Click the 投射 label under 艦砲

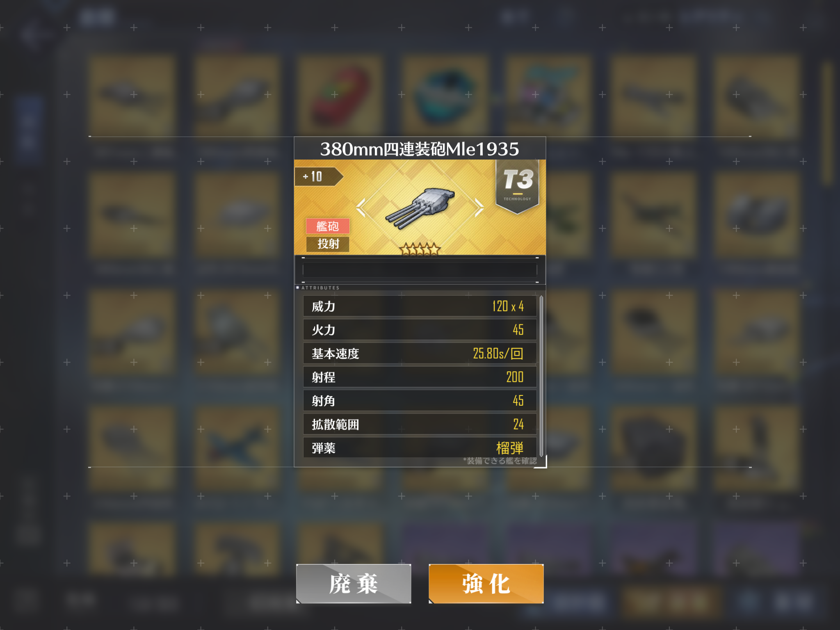328,244
